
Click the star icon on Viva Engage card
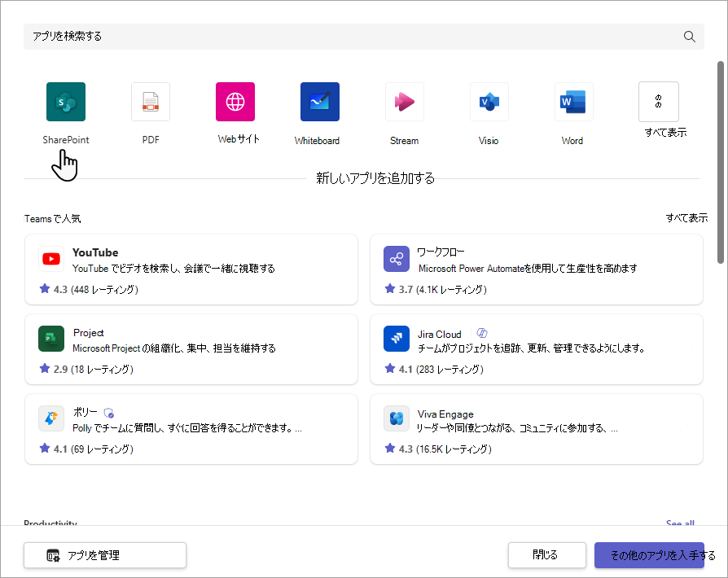390,449
